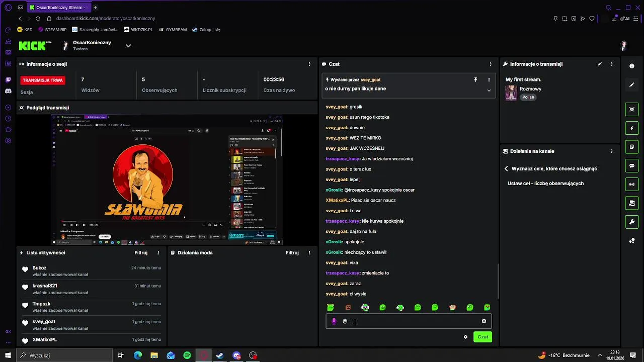Click Bukoz in the activity list
The height and width of the screenshot is (362, 644).
click(39, 268)
